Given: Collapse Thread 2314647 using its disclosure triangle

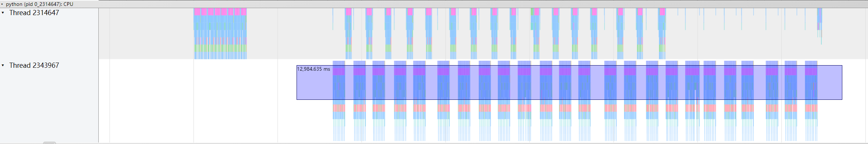Looking at the screenshot, I should click(x=3, y=13).
